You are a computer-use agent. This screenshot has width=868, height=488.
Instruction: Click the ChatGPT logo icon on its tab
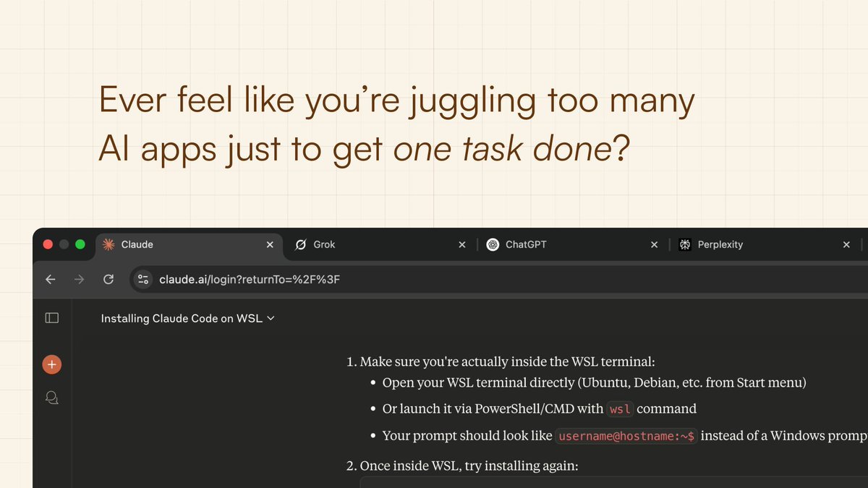pyautogui.click(x=493, y=244)
